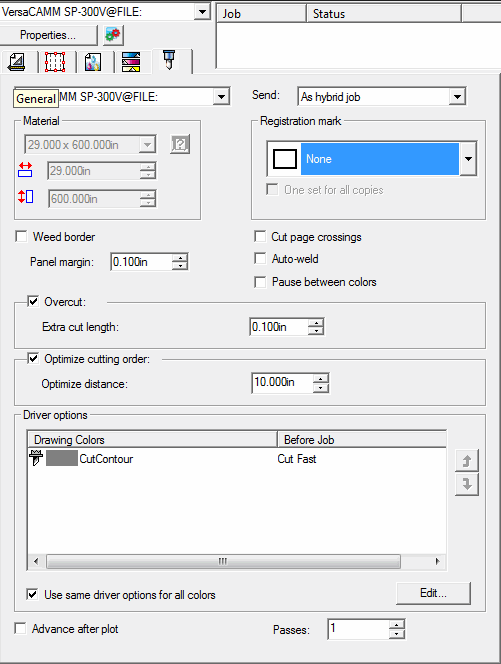Open the Registration mark dropdown
The width and height of the screenshot is (501, 664).
point(468,159)
